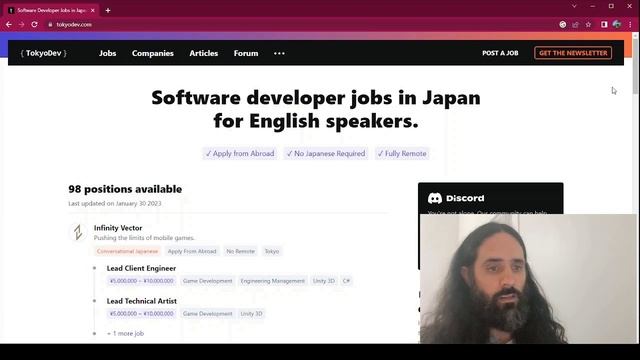The image size is (640, 360).
Task: Click Unity 3D tag under Lead Client Engineer
Action: (324, 281)
